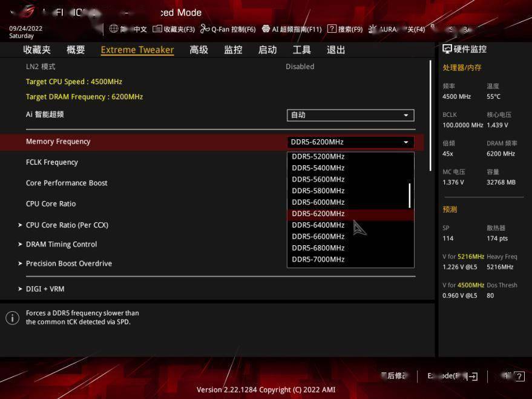Click the hot keys question icon at bottom-right
Screen dimensions: 532x399
519,377
